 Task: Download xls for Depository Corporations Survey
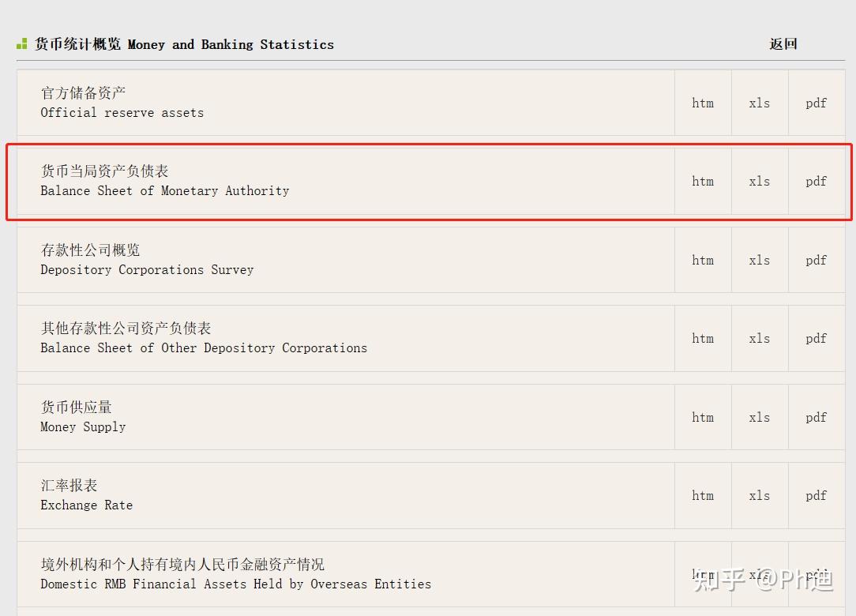pyautogui.click(x=760, y=260)
